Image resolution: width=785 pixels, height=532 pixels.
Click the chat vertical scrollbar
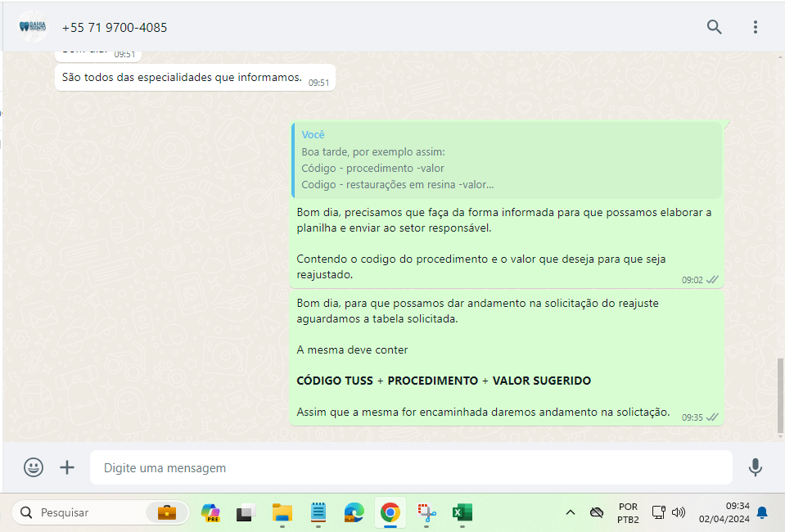779,394
